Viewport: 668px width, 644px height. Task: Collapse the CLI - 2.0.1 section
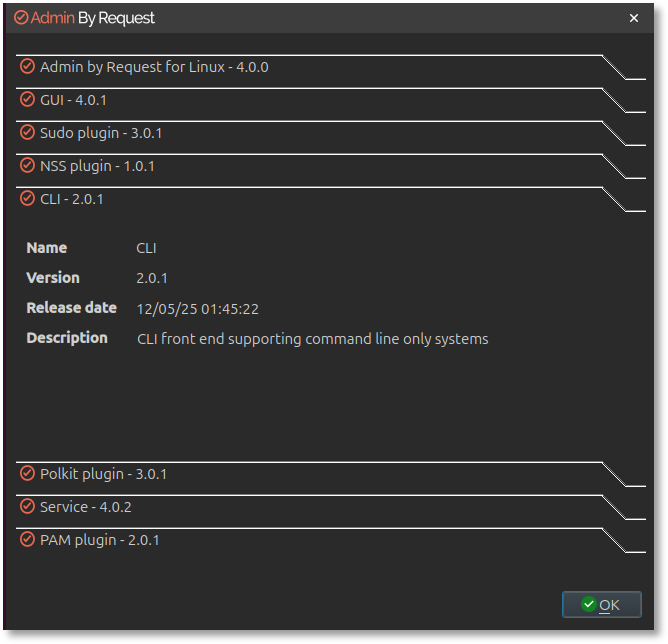click(x=72, y=199)
